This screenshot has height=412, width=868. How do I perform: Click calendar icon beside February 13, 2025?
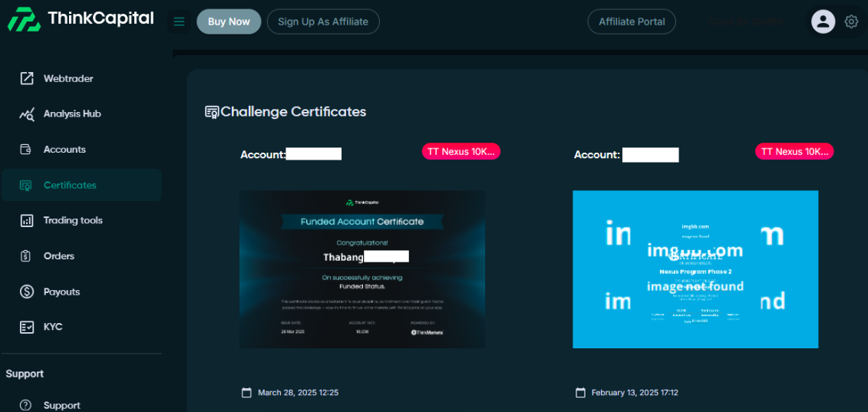tap(581, 393)
